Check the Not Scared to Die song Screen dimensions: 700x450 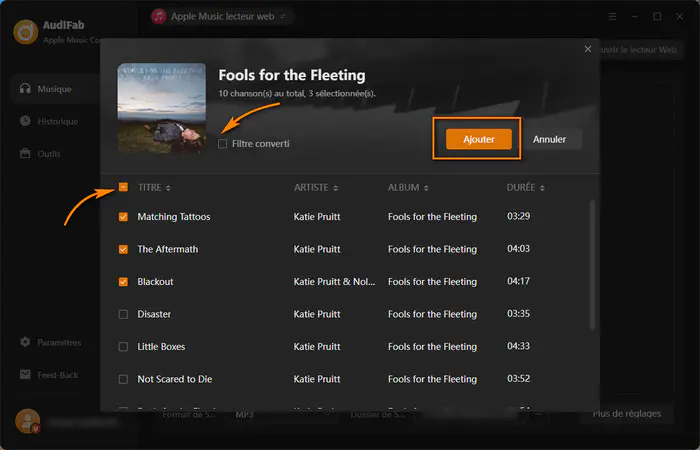123,379
